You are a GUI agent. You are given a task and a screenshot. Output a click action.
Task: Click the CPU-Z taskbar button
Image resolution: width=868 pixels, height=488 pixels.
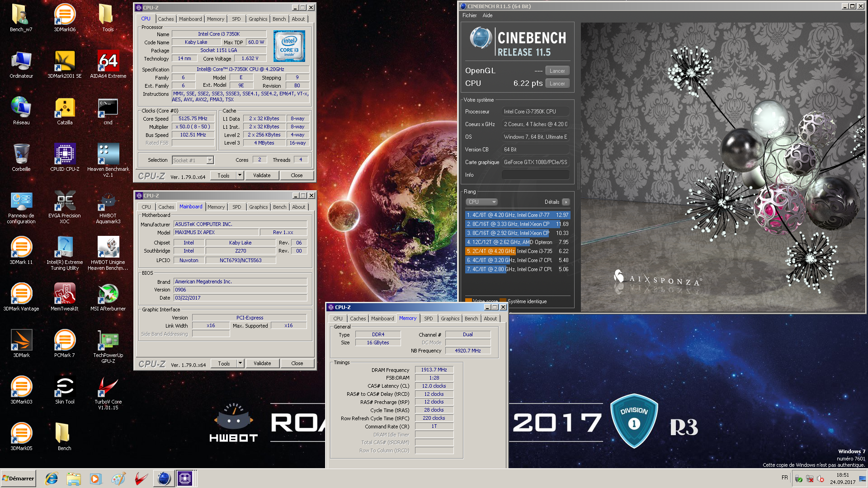tap(185, 479)
